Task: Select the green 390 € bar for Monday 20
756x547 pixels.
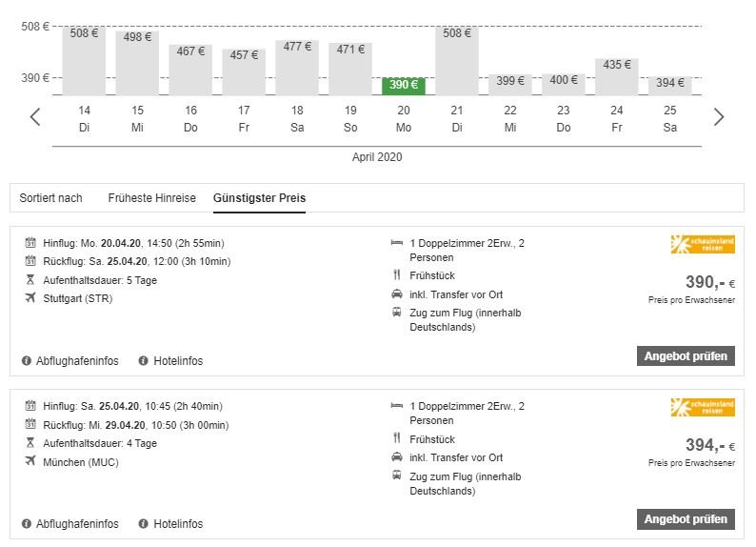Action: tap(404, 86)
